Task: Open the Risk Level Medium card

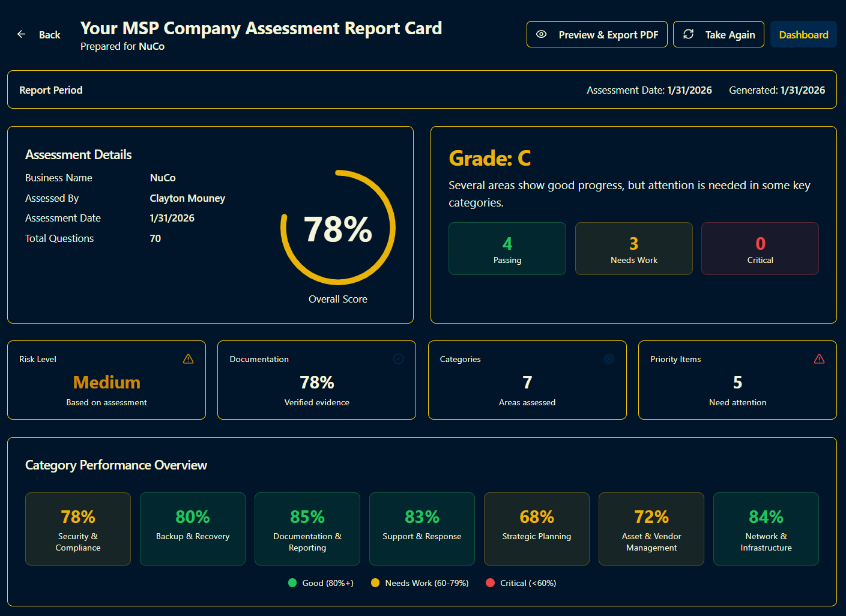Action: click(x=106, y=380)
